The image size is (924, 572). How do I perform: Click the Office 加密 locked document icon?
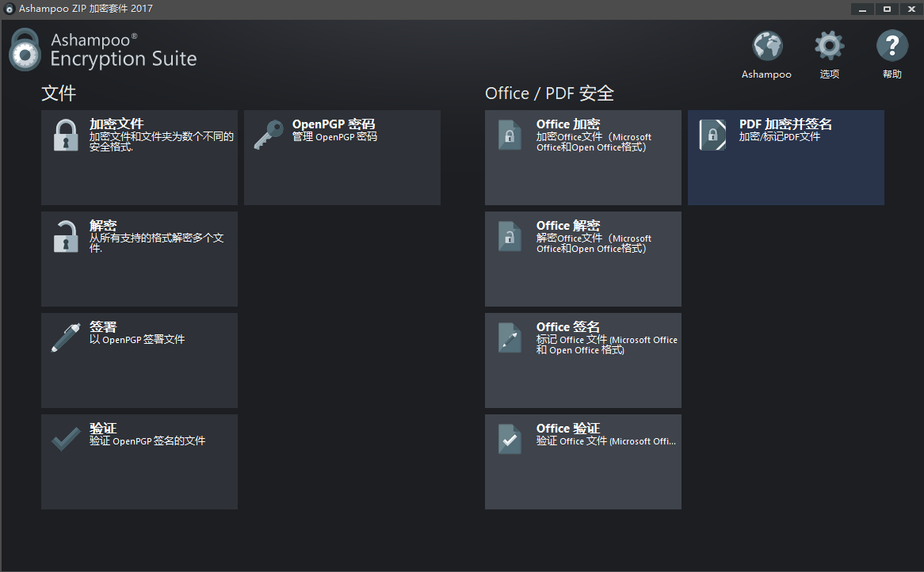(x=510, y=135)
